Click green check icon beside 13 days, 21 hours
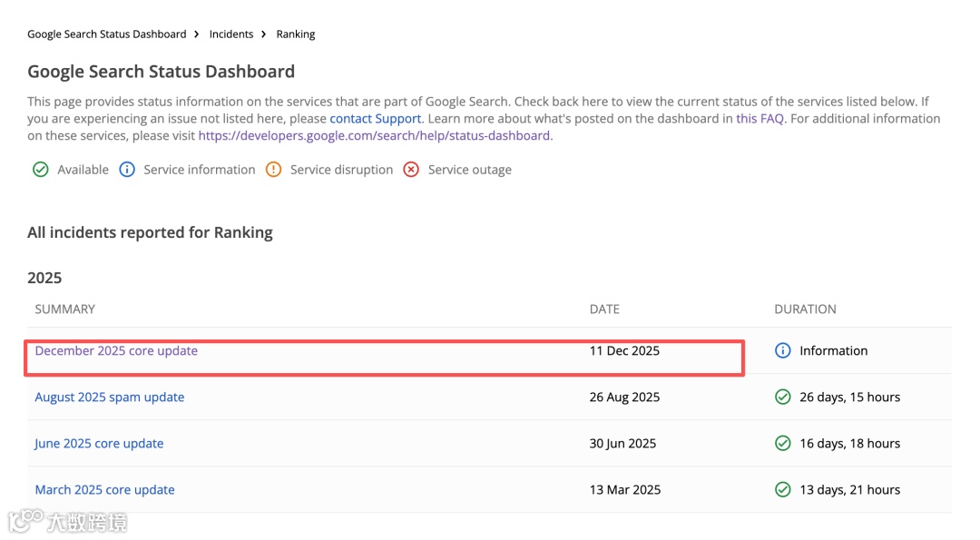The width and height of the screenshot is (980, 540). (x=782, y=489)
